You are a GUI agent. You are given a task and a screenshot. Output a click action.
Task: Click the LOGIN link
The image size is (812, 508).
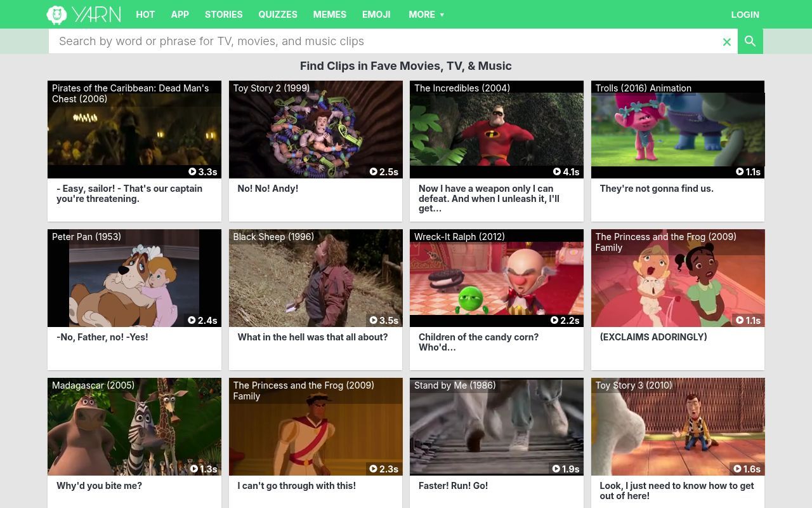745,15
